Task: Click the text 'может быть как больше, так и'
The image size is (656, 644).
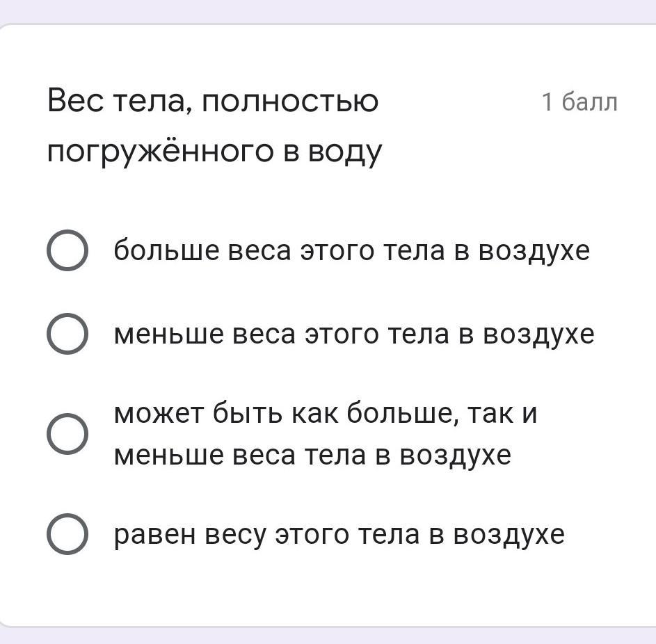Action: tap(326, 414)
